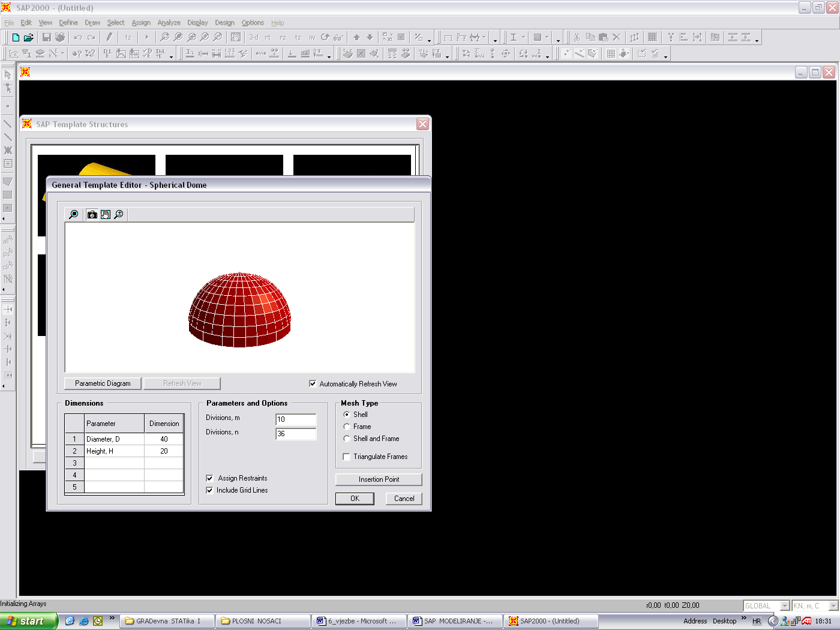
Task: Click the Parametric Diagram button
Action: 103,383
